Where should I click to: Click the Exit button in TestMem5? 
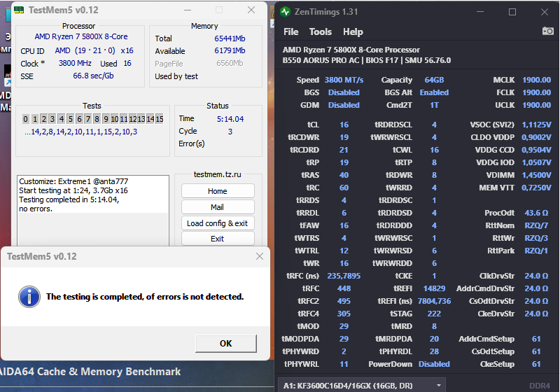pos(218,239)
